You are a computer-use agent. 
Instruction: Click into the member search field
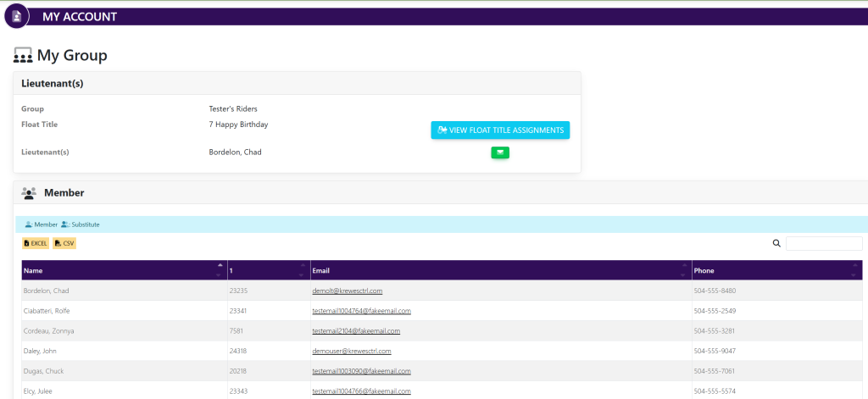coord(823,243)
